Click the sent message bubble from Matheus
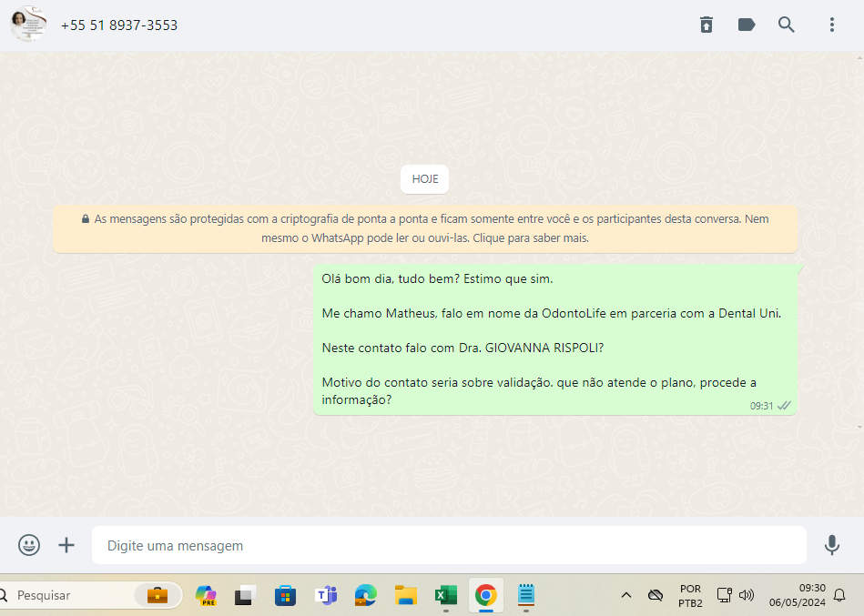Viewport: 864px width, 616px height. [554, 340]
